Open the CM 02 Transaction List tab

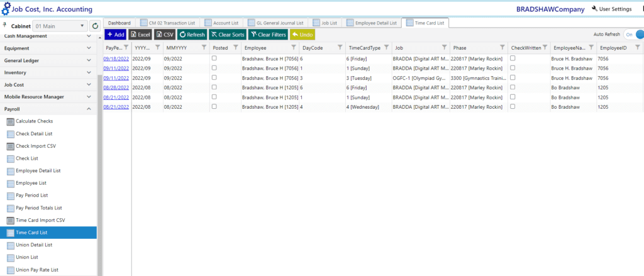click(x=167, y=23)
